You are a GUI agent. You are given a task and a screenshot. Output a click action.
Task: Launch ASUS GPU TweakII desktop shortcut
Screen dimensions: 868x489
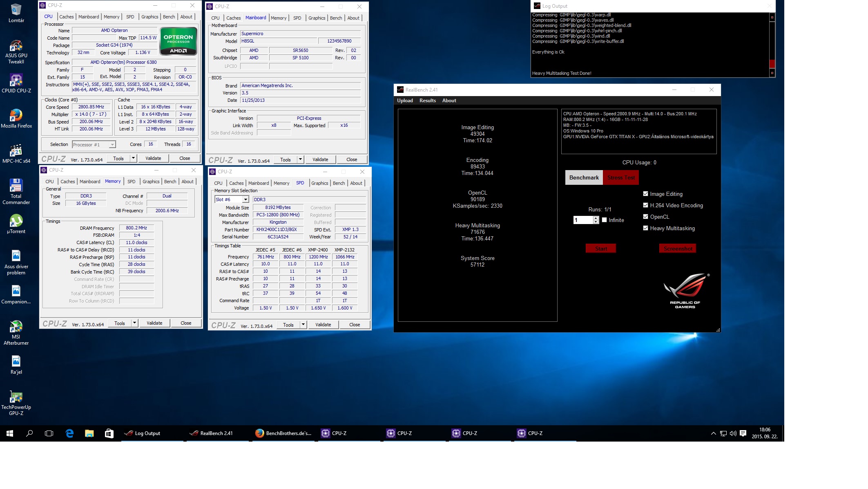pos(16,52)
